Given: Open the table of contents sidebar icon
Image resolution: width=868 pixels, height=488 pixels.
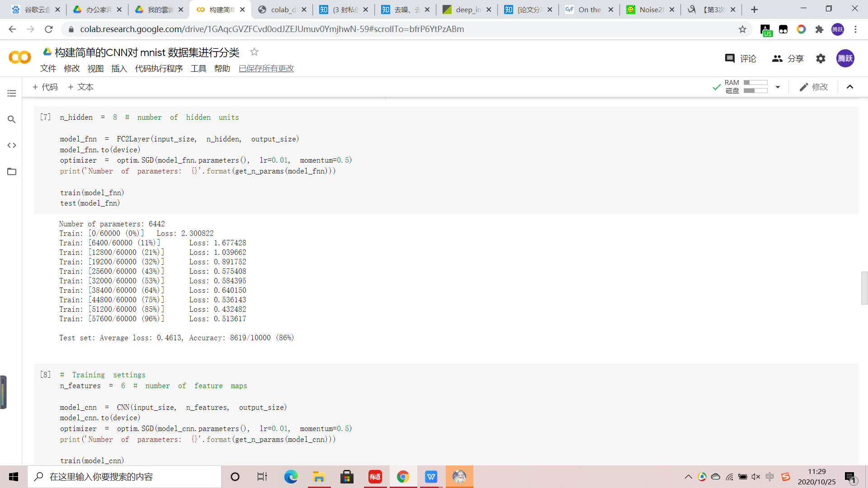Looking at the screenshot, I should click(x=12, y=93).
